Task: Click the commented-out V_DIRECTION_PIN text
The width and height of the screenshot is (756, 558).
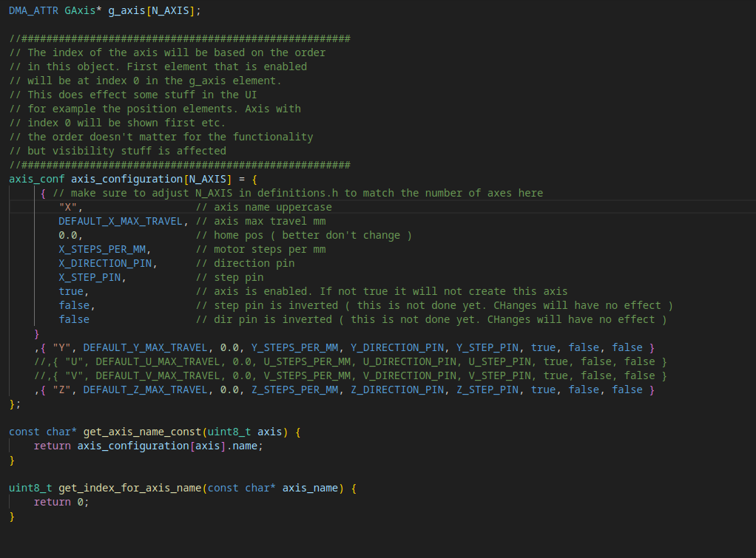Action: coord(409,375)
